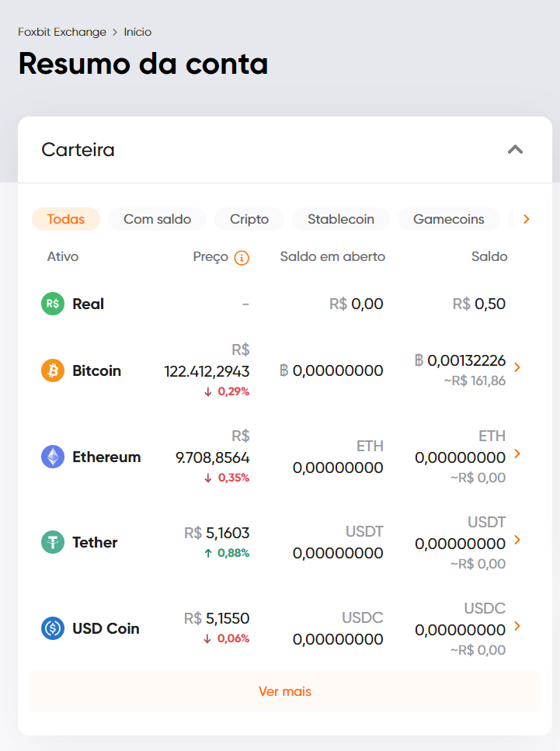Click the Ethereum diamond icon
The height and width of the screenshot is (751, 560).
53,457
